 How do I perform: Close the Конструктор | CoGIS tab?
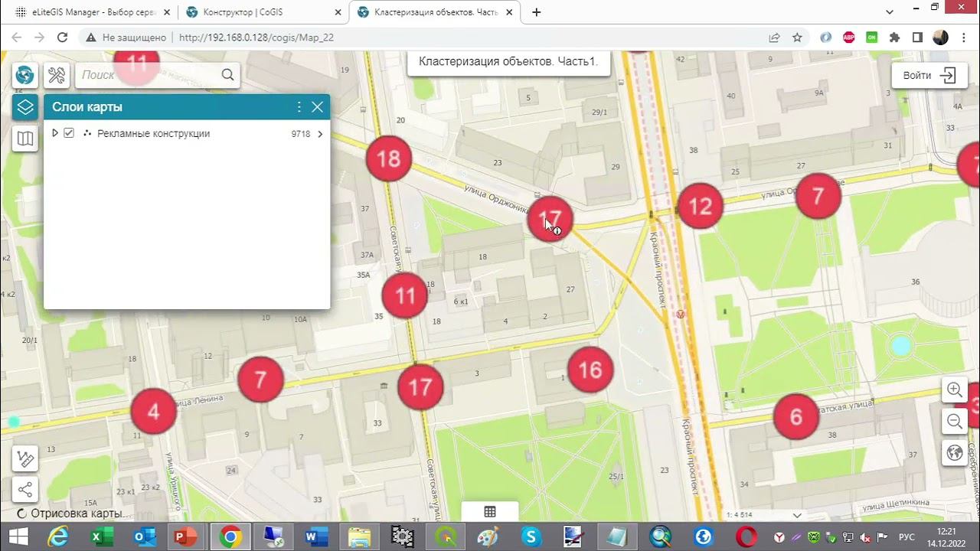pos(338,12)
